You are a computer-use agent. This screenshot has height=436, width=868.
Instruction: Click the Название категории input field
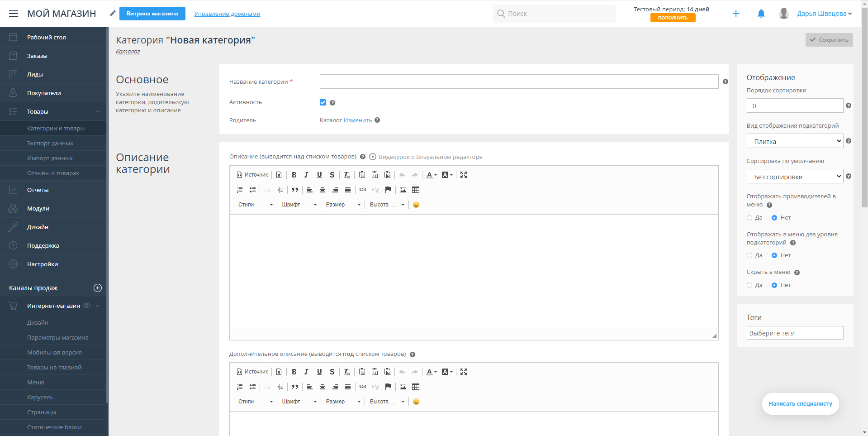(519, 81)
